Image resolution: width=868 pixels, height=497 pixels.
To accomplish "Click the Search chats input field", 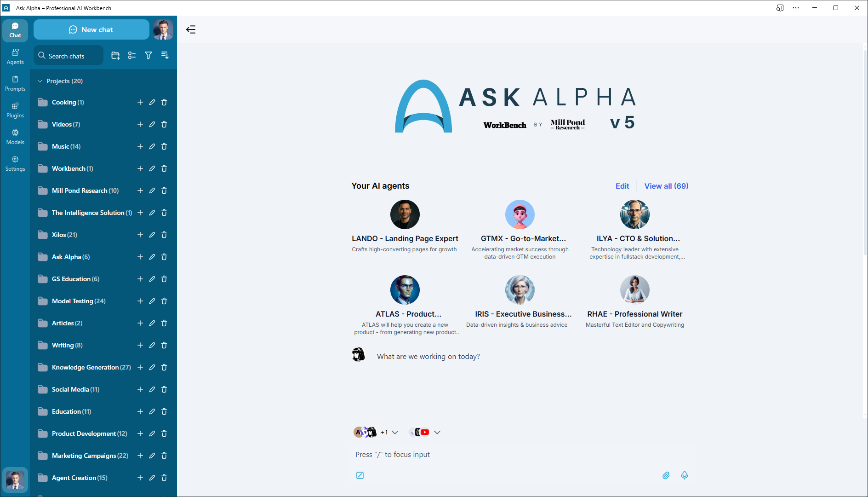I will tap(69, 56).
